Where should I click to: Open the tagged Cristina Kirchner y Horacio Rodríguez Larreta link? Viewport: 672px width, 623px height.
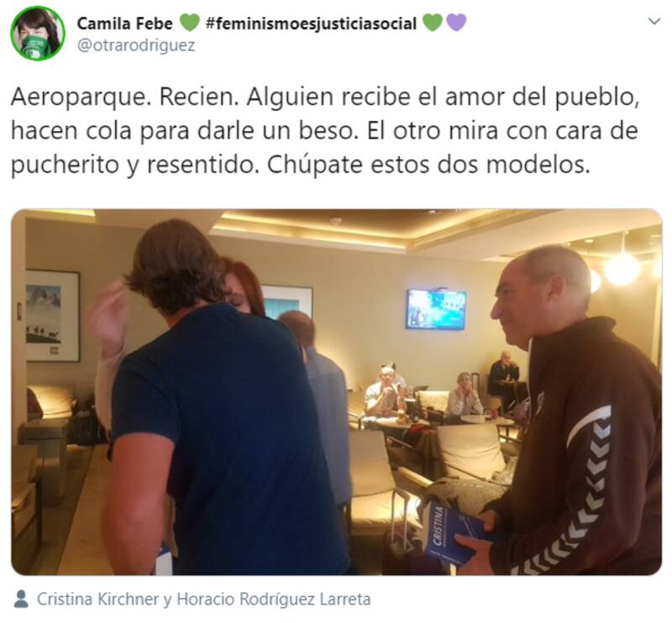(203, 599)
